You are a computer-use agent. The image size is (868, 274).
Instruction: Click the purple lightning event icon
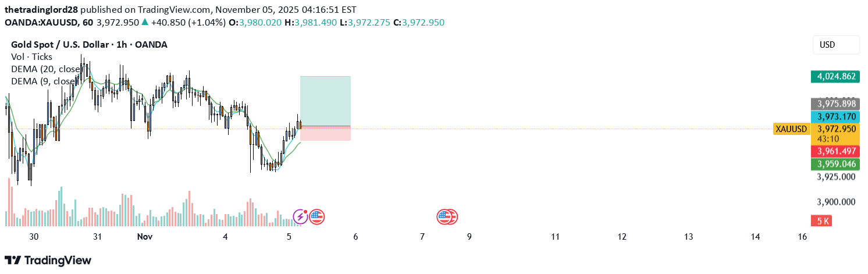click(x=300, y=218)
